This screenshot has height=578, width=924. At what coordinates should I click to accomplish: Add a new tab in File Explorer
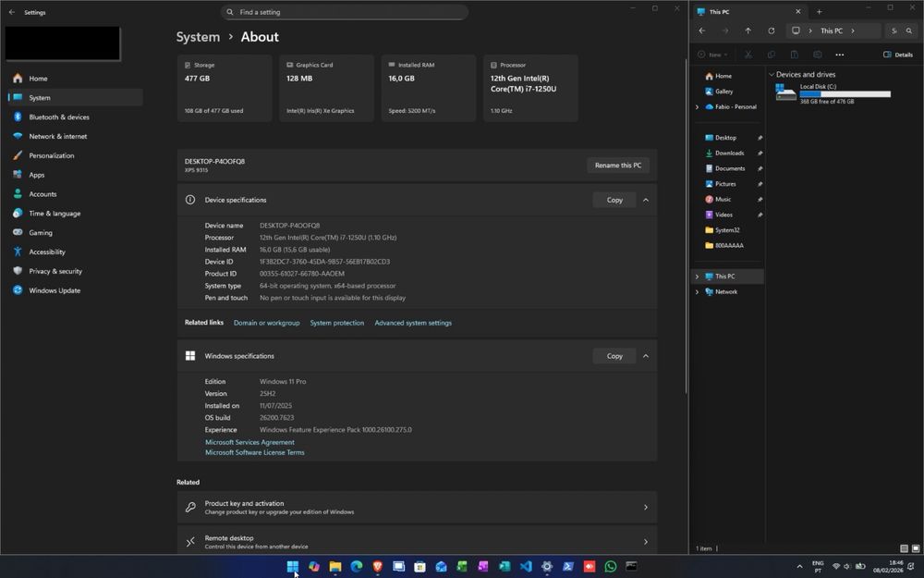point(819,12)
